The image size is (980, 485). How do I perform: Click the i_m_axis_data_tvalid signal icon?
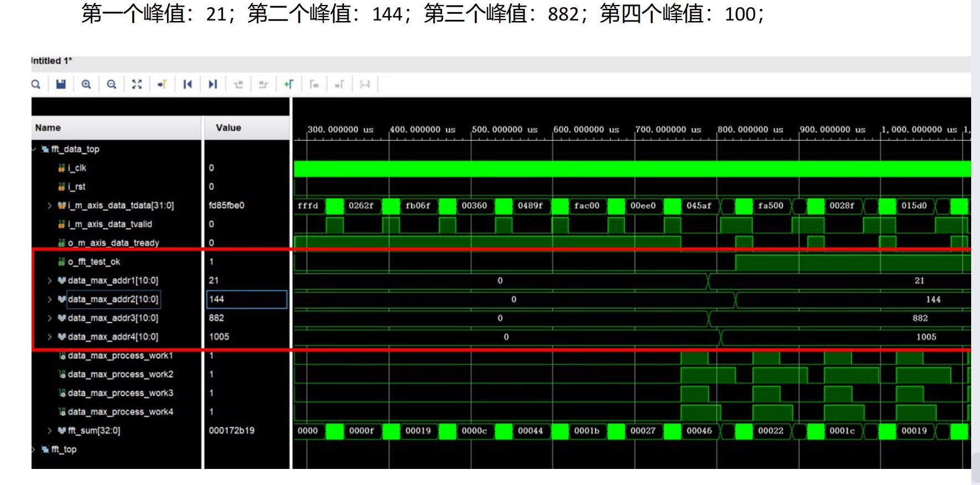click(x=62, y=224)
